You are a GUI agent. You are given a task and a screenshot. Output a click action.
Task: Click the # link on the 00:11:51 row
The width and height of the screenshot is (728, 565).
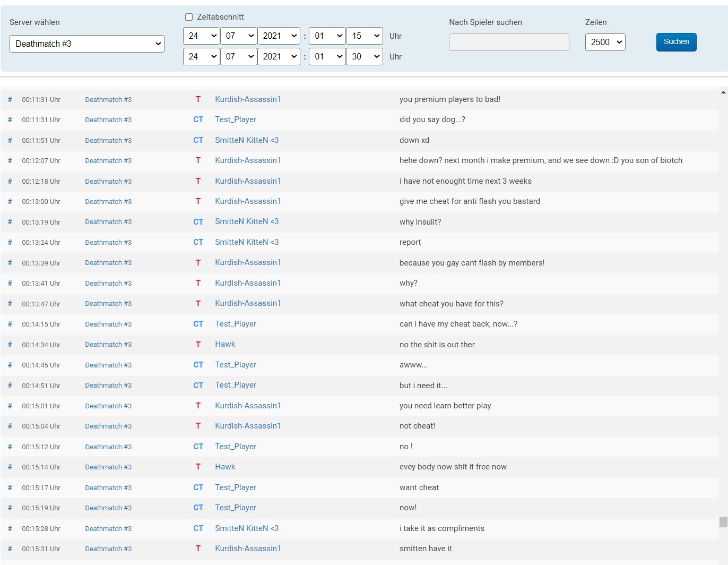[10, 140]
